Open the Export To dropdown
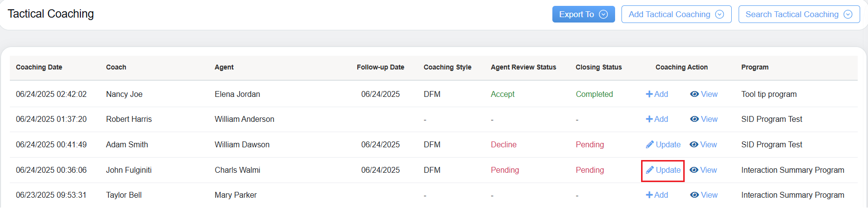The height and width of the screenshot is (208, 868). 583,14
